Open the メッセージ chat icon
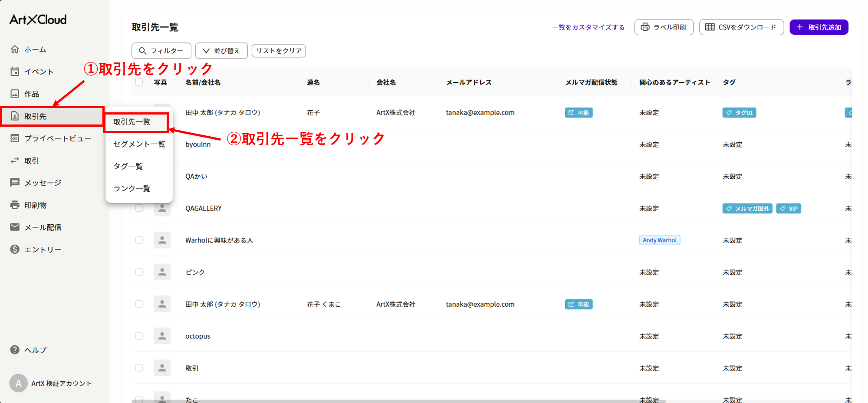This screenshot has height=403, width=868. [x=15, y=183]
